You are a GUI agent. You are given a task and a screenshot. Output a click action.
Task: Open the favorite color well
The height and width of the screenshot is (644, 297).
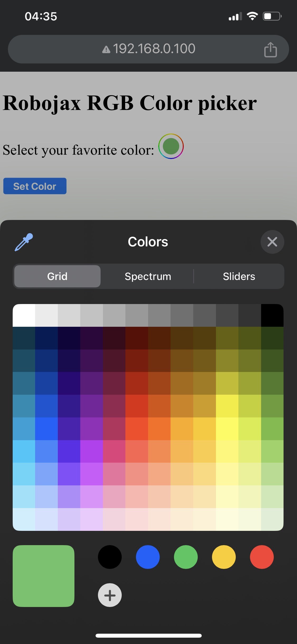click(x=171, y=146)
